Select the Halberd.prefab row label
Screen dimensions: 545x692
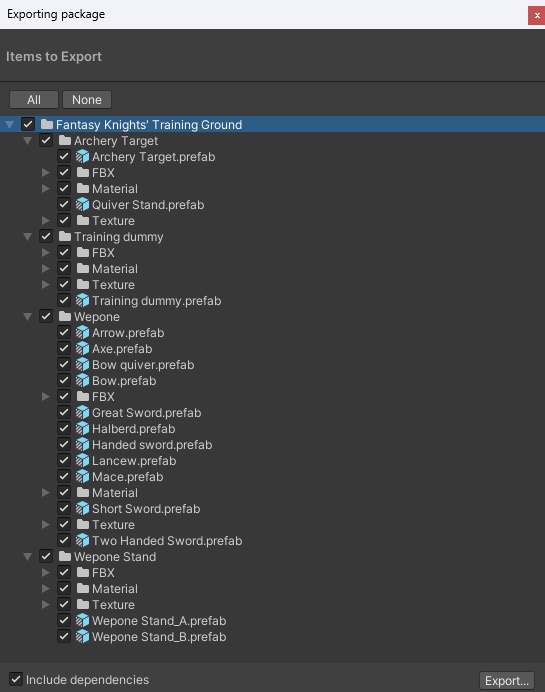133,429
